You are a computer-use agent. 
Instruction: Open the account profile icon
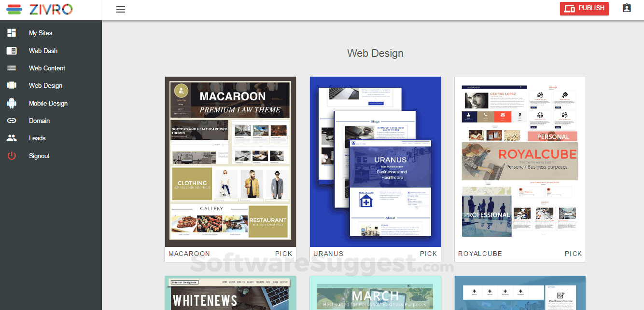click(627, 8)
